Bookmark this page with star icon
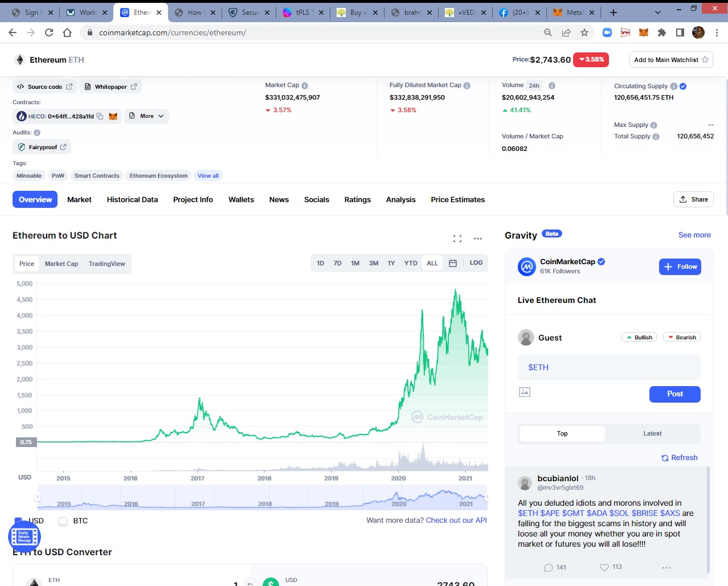 tap(584, 32)
